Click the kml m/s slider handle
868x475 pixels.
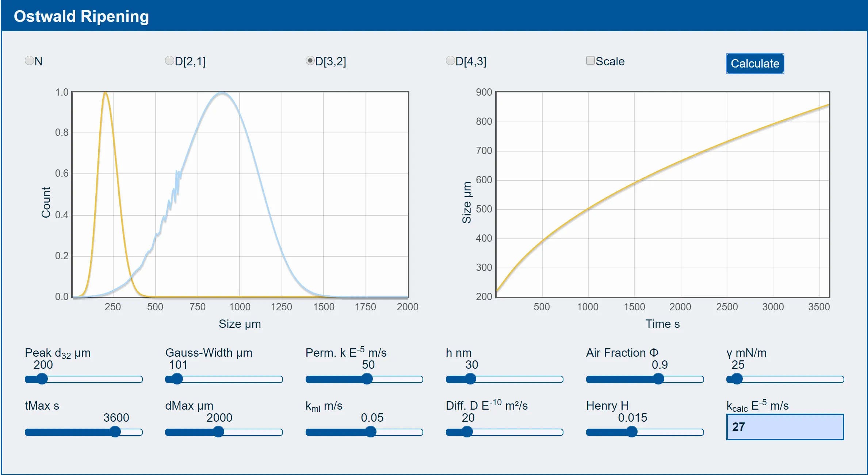[x=371, y=432]
